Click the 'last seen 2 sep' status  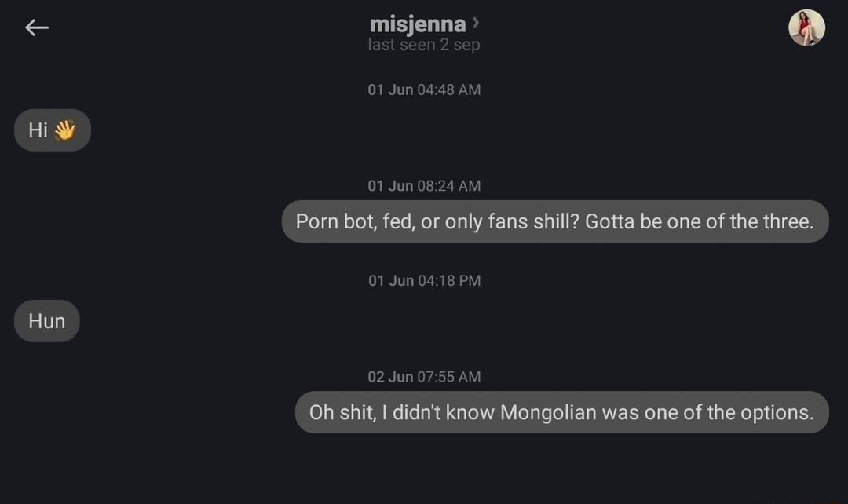(423, 45)
